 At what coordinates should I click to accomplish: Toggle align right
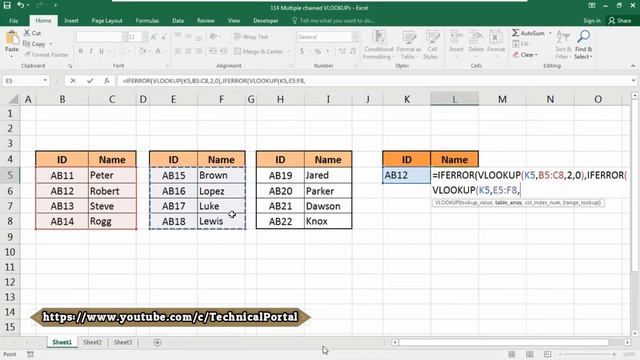point(198,51)
